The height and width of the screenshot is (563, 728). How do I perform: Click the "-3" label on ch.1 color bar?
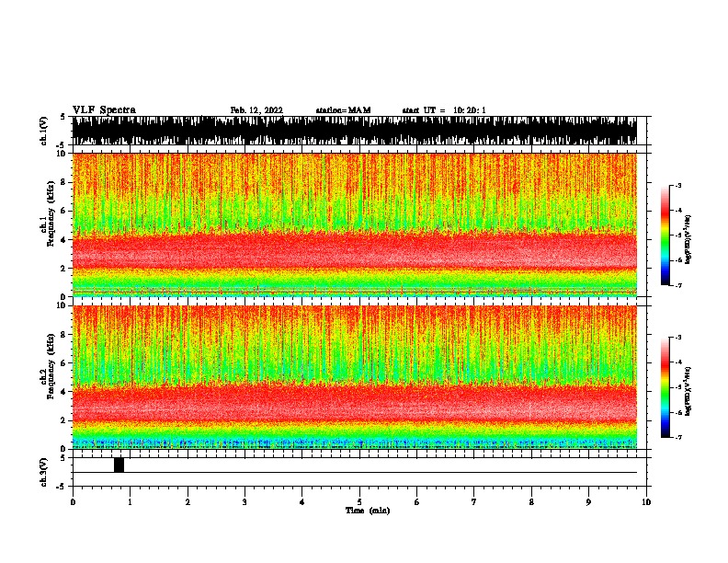tap(678, 185)
